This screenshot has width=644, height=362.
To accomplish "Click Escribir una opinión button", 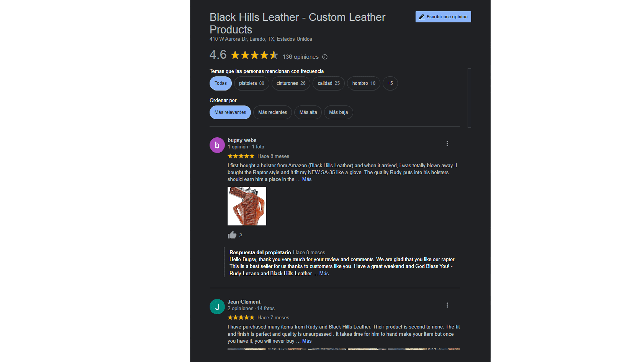I will [x=443, y=17].
